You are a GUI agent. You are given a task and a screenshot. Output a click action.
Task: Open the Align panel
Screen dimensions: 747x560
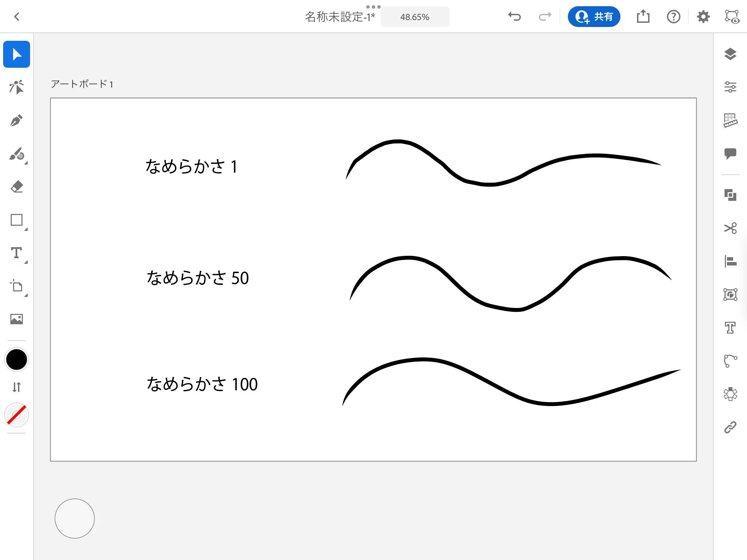(730, 261)
